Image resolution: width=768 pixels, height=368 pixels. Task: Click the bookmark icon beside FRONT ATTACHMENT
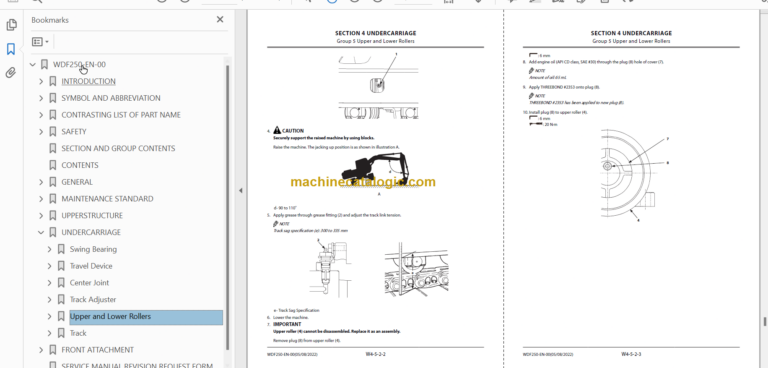click(x=53, y=349)
